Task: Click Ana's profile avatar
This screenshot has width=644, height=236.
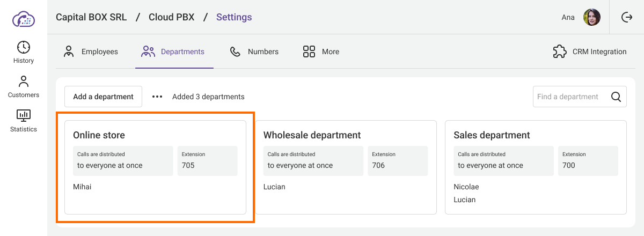Action: tap(591, 17)
